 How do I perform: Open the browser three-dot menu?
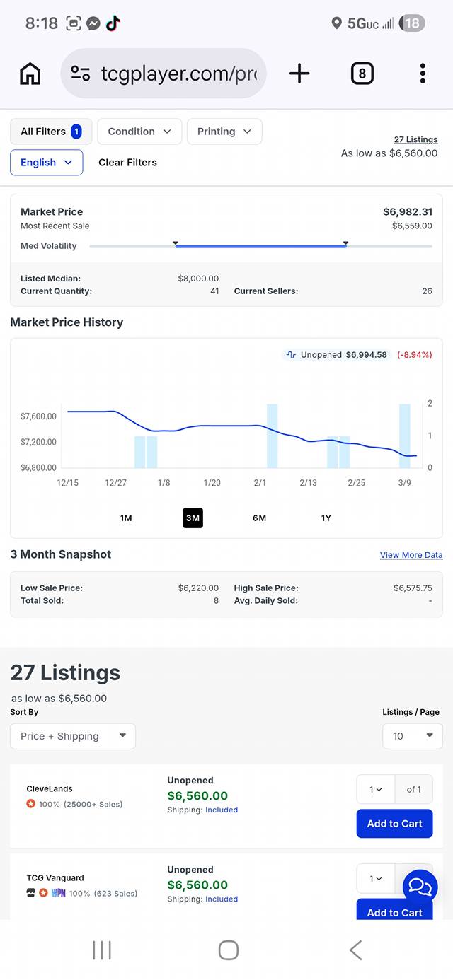point(423,74)
